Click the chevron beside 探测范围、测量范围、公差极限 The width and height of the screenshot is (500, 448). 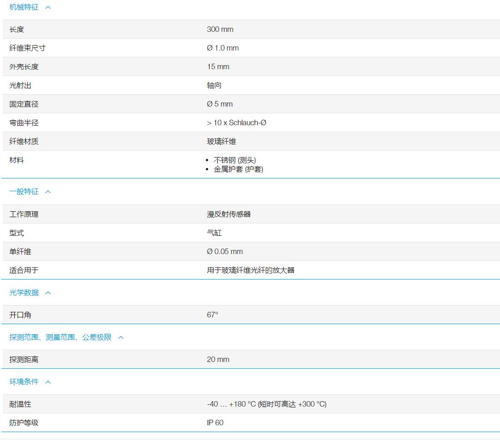[x=121, y=337]
